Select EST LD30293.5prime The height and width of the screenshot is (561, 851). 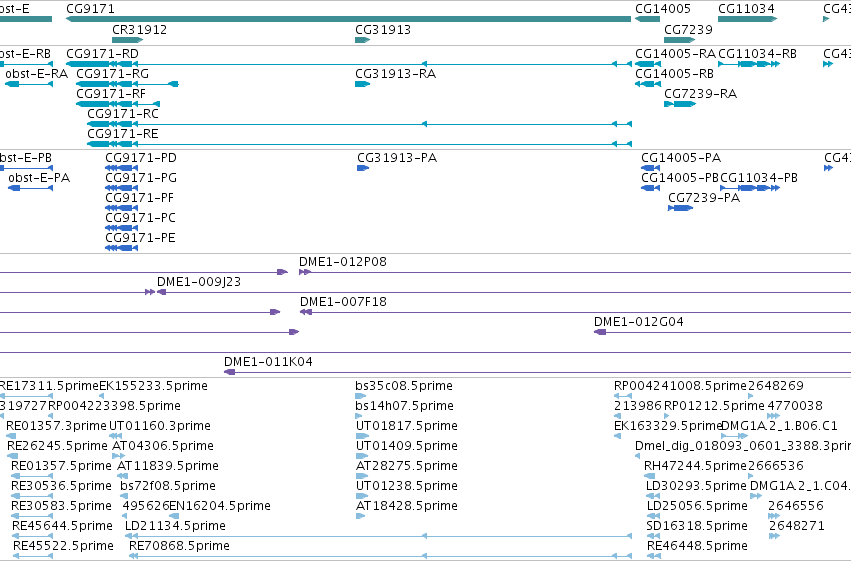point(696,486)
